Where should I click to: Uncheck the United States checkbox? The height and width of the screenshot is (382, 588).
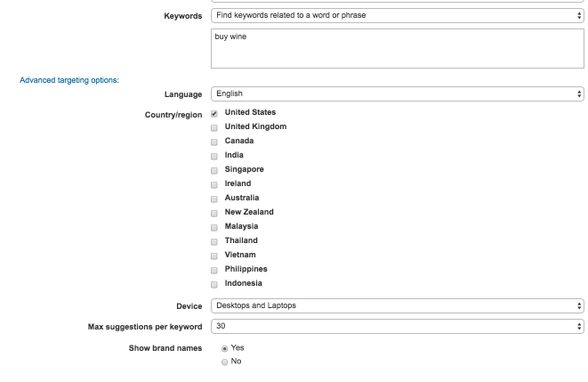point(214,113)
